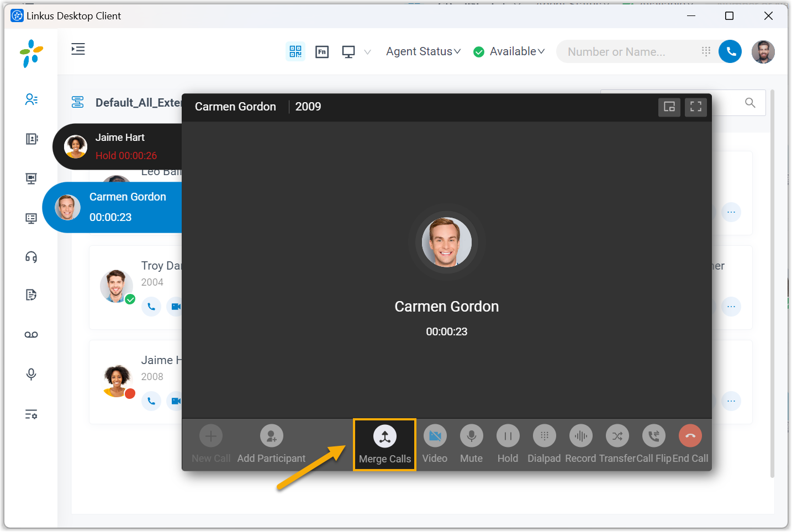The height and width of the screenshot is (532, 792).
Task: Click the search magnifier in extensions list
Action: click(750, 103)
